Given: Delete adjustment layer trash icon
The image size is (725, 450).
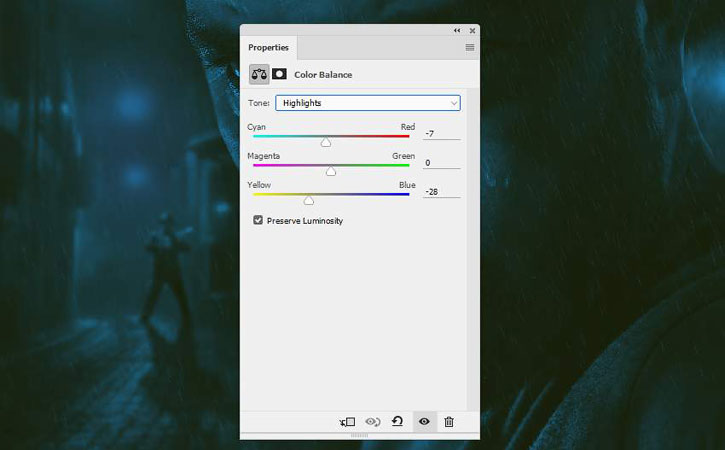Looking at the screenshot, I should pos(449,422).
